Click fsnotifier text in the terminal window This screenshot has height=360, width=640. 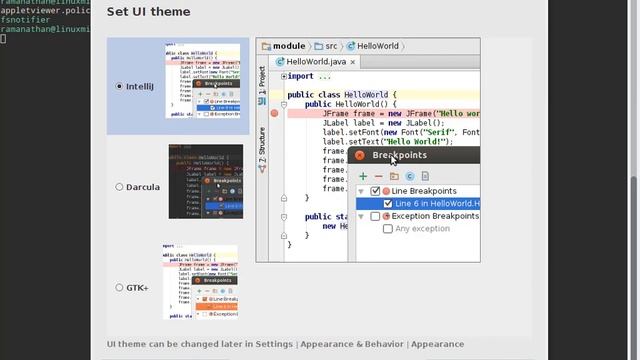(x=25, y=20)
